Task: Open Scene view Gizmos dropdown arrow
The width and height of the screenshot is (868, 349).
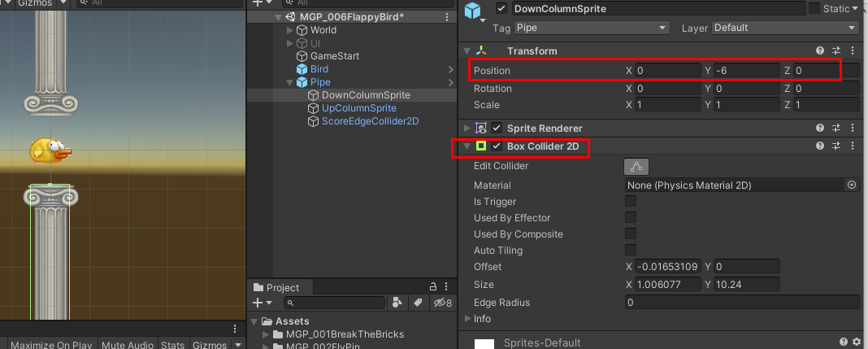Action: [x=62, y=2]
